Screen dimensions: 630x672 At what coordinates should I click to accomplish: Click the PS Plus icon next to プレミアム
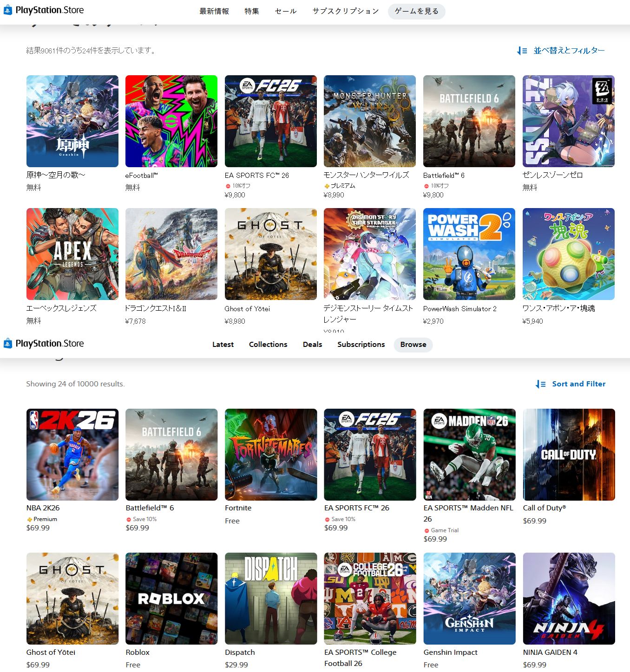(x=327, y=186)
